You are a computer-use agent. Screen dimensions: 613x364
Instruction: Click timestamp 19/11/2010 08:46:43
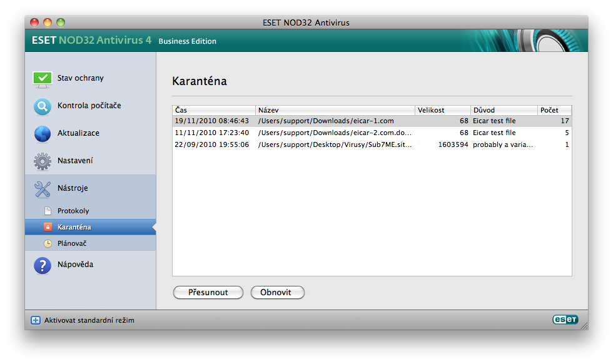(x=211, y=121)
